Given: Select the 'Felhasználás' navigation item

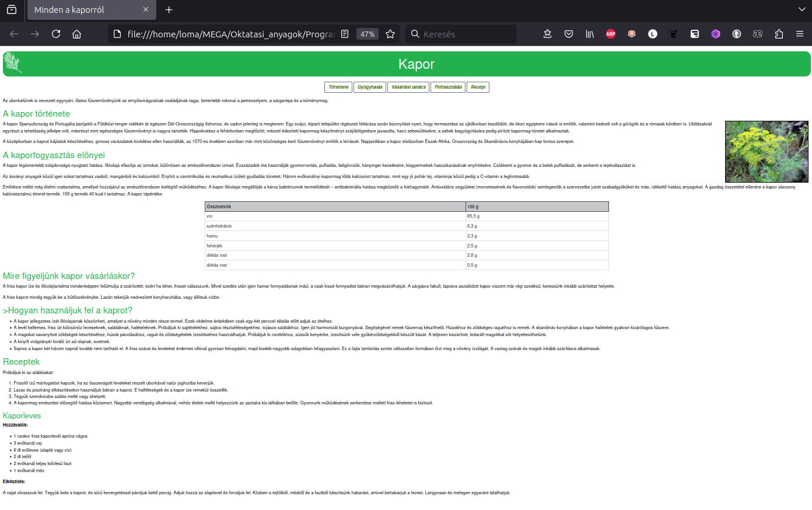Looking at the screenshot, I should 448,87.
